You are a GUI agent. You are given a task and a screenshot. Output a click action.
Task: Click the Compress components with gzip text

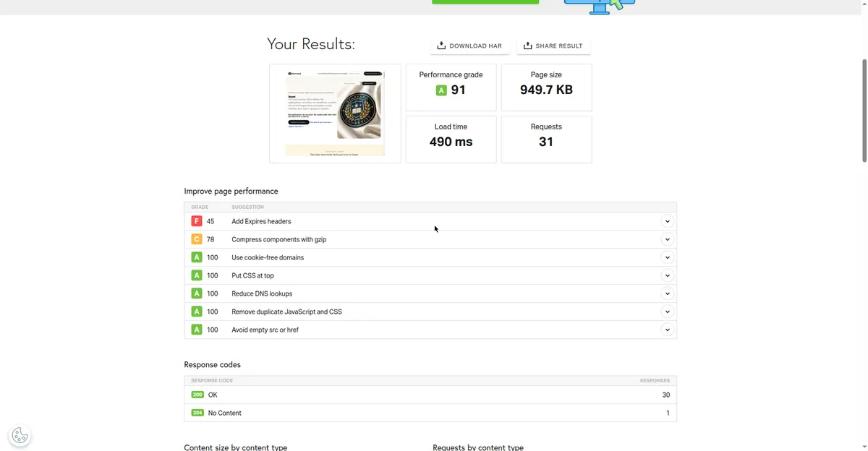click(278, 239)
